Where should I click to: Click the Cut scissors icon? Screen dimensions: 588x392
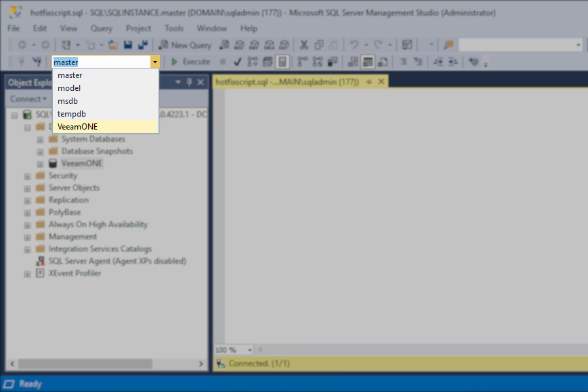pos(303,45)
